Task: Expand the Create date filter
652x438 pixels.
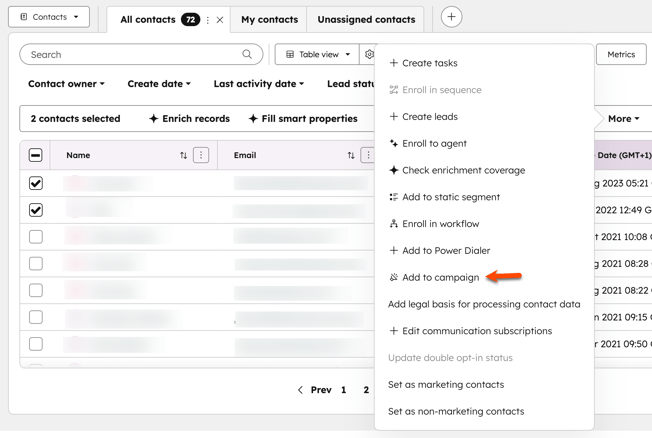Action: [x=159, y=84]
